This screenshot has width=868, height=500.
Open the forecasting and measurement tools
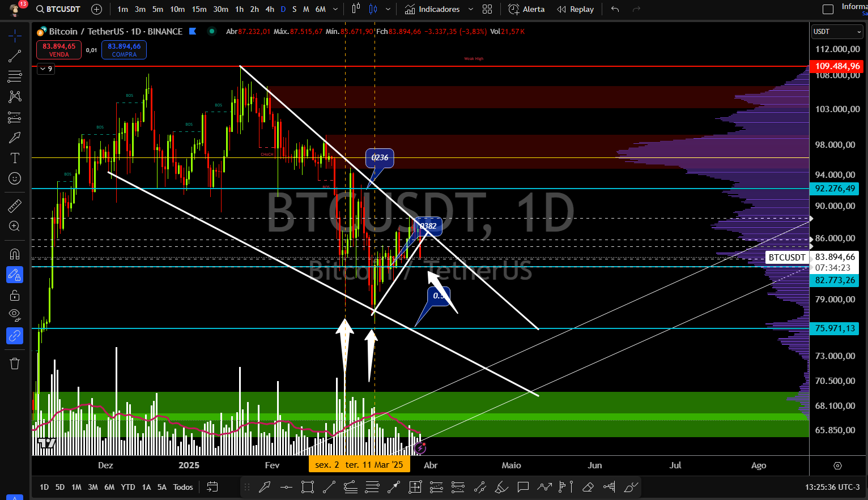coord(15,117)
